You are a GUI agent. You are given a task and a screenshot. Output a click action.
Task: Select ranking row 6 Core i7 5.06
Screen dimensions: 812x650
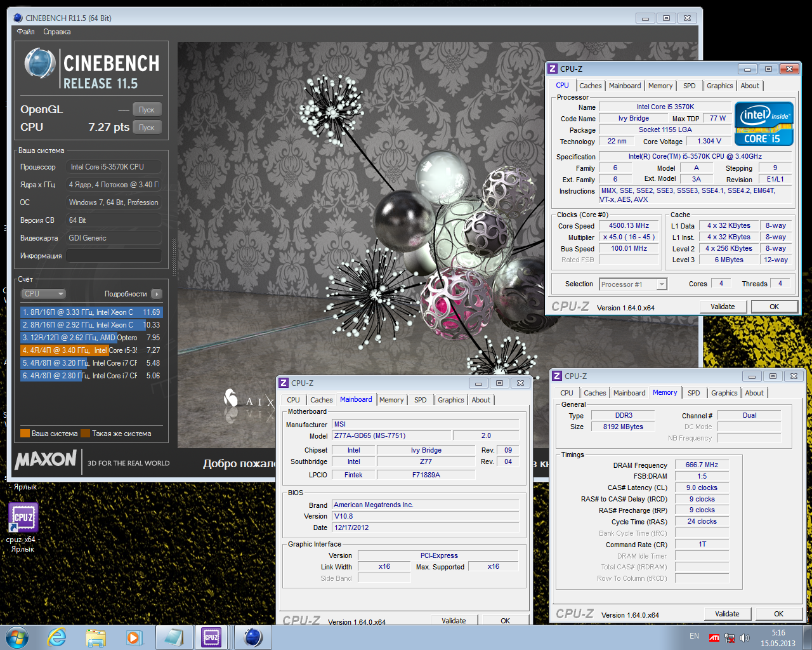coord(91,376)
